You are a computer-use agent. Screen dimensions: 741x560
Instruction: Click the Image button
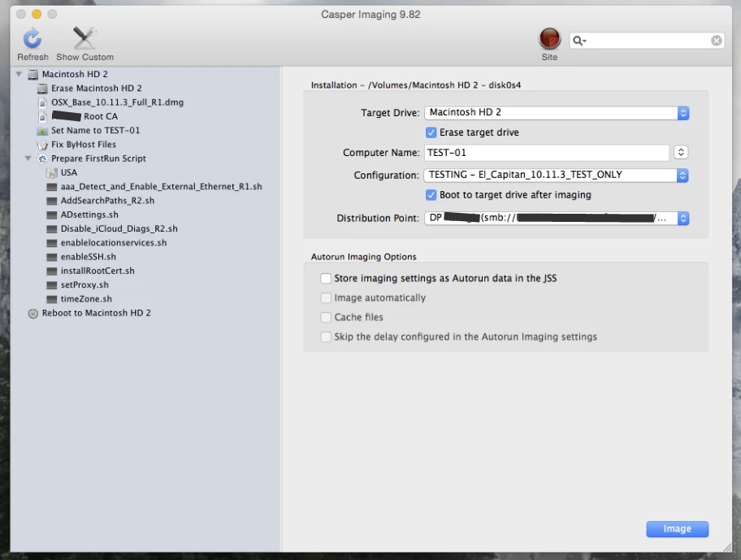click(677, 529)
